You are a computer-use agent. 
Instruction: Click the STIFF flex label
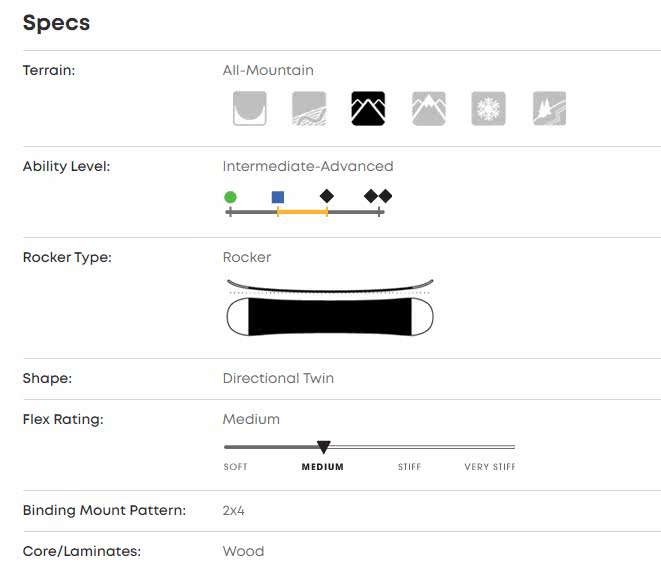point(409,467)
